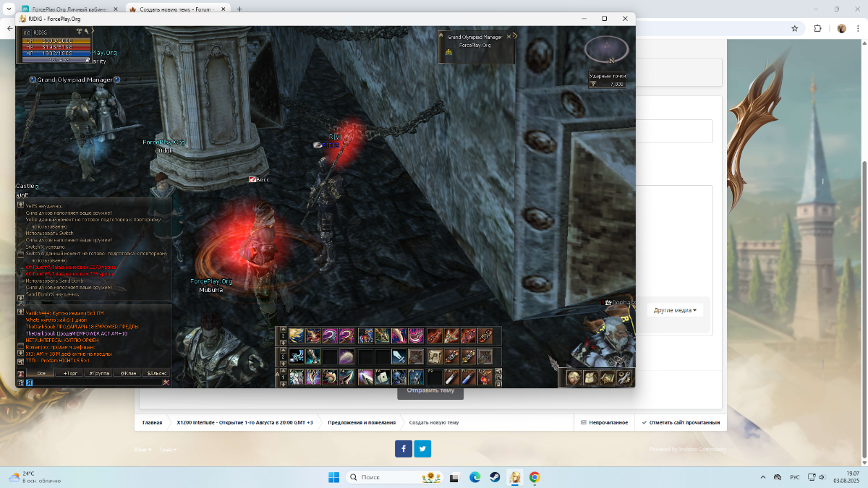Click the Twitter icon on the forum footer

(422, 448)
